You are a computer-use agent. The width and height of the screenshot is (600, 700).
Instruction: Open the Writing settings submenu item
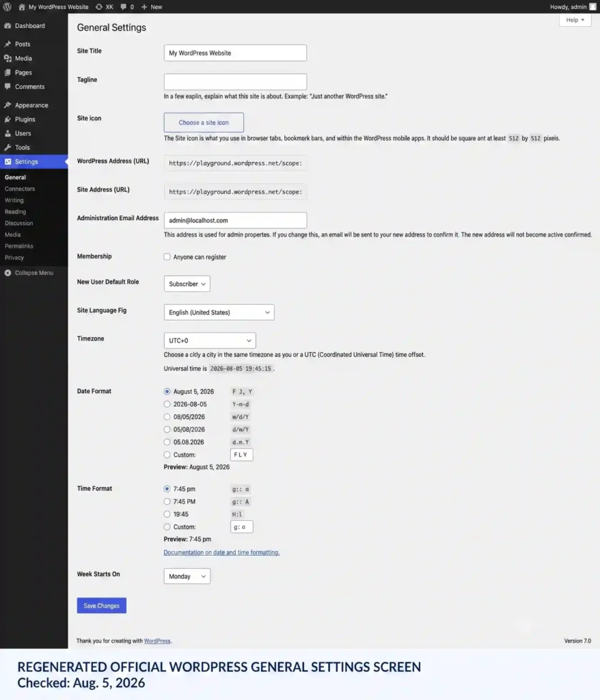click(14, 200)
